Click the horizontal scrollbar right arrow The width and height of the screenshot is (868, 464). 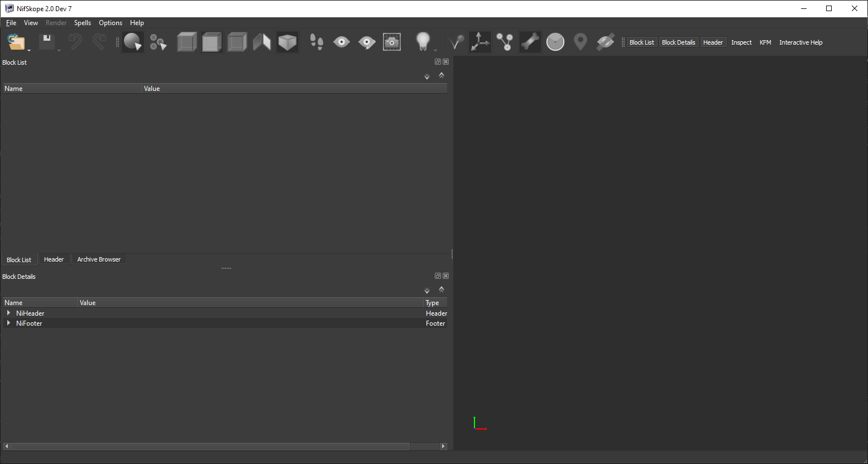pyautogui.click(x=443, y=446)
